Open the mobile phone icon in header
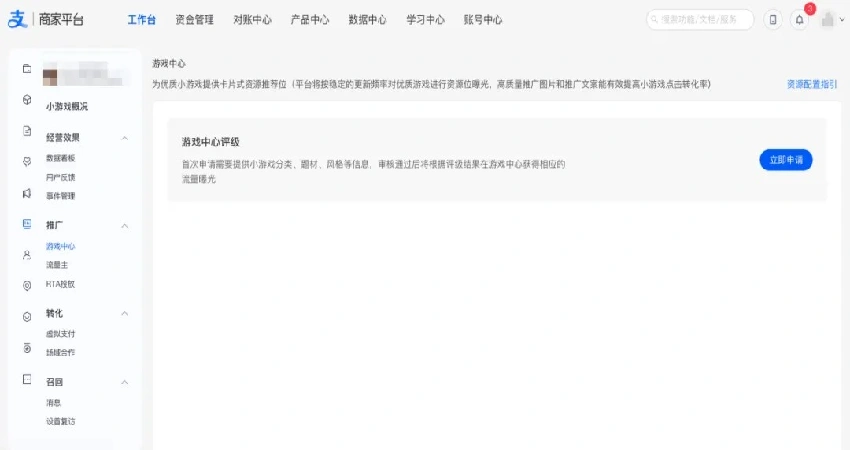Image resolution: width=850 pixels, height=450 pixels. point(772,19)
